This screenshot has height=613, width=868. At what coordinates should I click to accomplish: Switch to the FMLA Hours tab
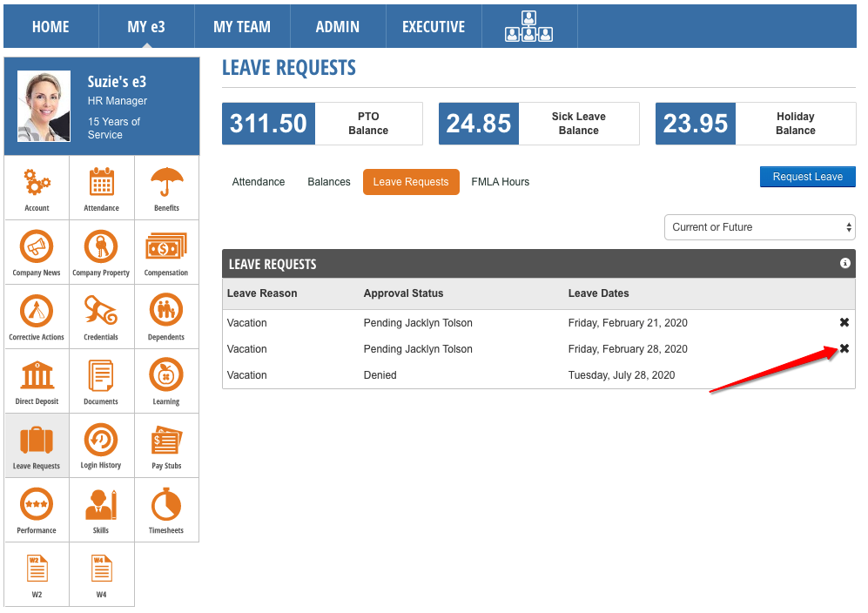pos(500,182)
